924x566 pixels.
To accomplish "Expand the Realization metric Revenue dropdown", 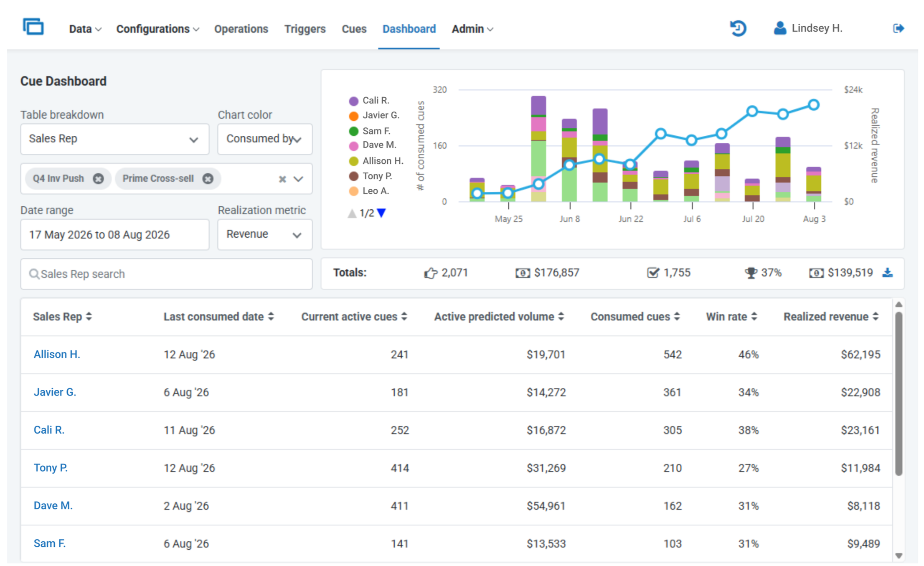I will tap(265, 234).
